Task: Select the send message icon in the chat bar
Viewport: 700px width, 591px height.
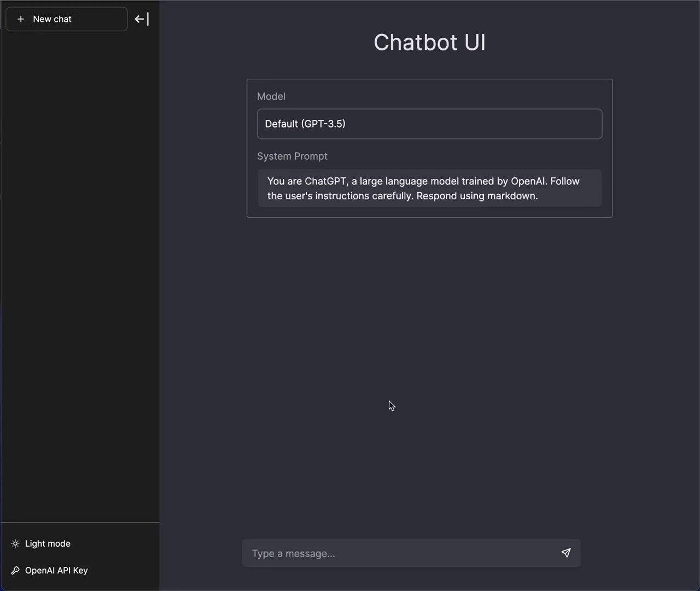Action: 565,553
